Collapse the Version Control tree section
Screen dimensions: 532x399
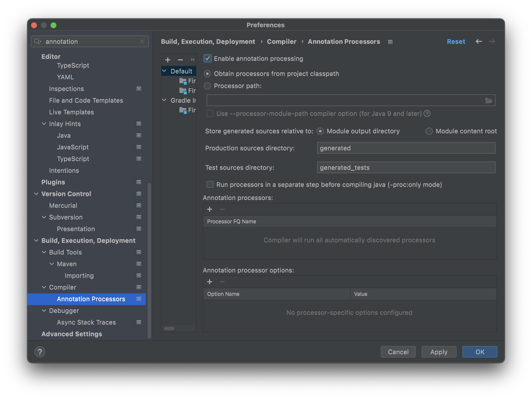[36, 194]
